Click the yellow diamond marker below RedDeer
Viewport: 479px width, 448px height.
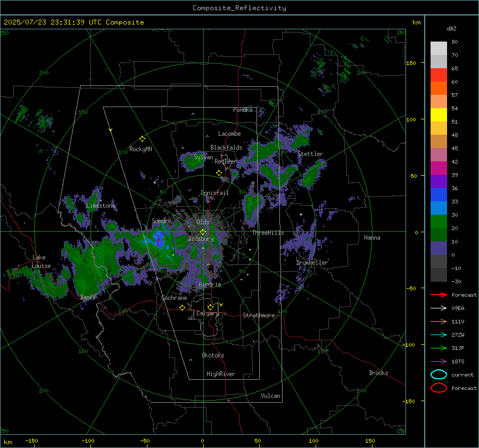click(219, 173)
